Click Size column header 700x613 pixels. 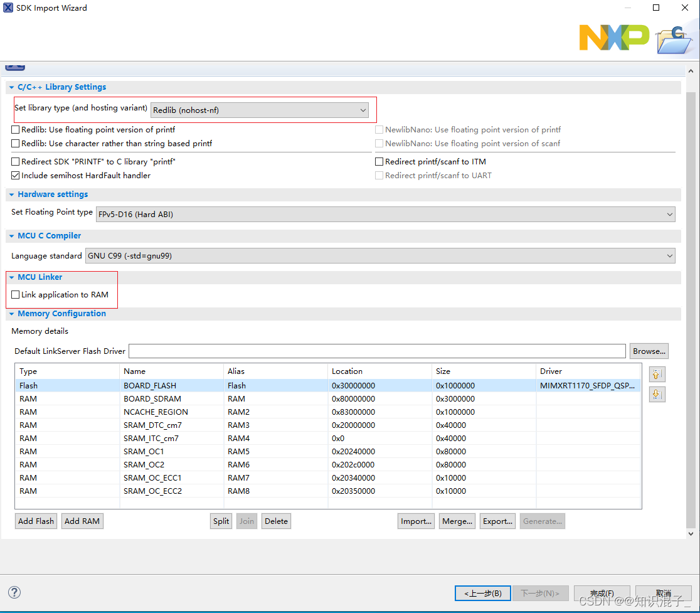pyautogui.click(x=484, y=371)
